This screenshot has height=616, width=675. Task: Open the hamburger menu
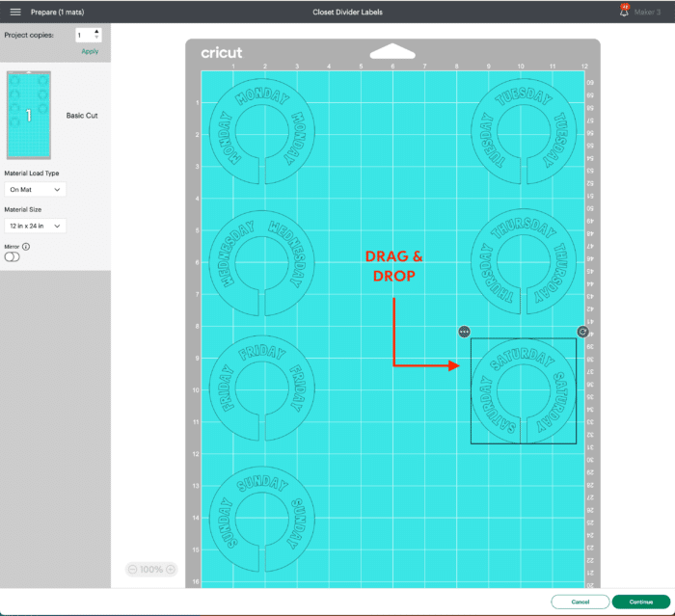pyautogui.click(x=15, y=12)
